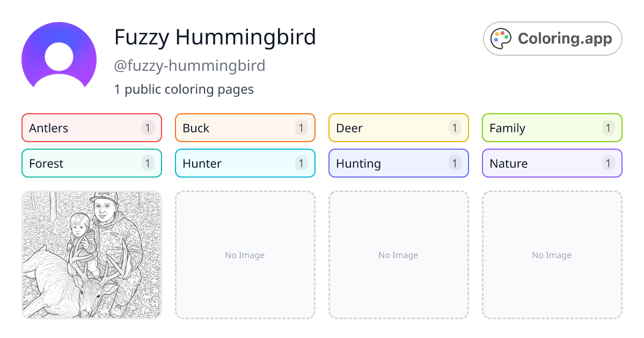Screen dimensions: 644x338
Task: Click the count badge on the Nature tag
Action: click(x=608, y=163)
